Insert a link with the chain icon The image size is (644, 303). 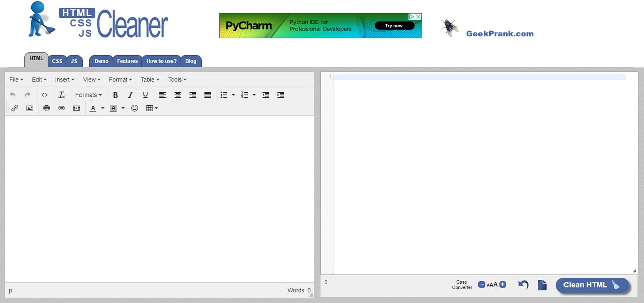pos(15,108)
